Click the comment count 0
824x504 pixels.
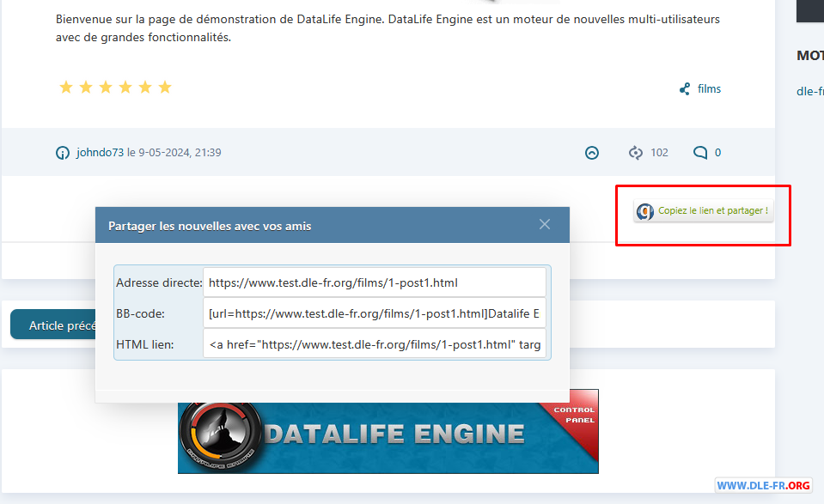coord(717,152)
